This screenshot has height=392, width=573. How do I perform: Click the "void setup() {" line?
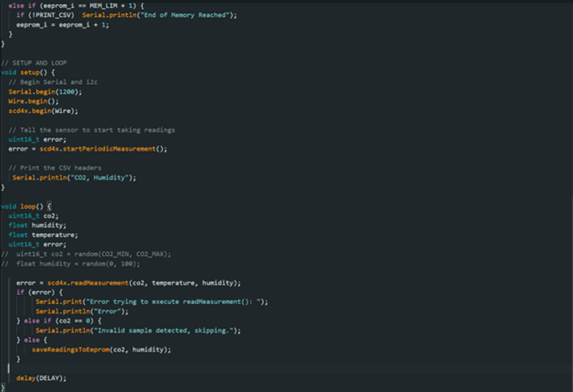pos(28,73)
